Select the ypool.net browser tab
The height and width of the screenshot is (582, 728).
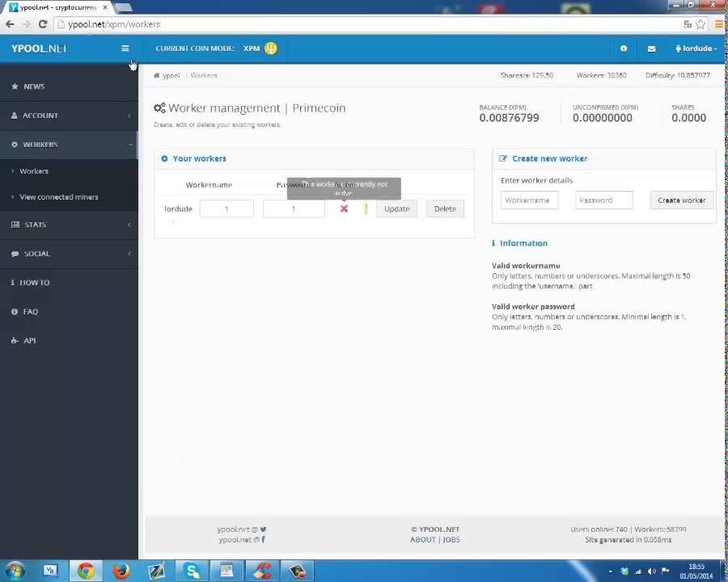click(x=58, y=7)
